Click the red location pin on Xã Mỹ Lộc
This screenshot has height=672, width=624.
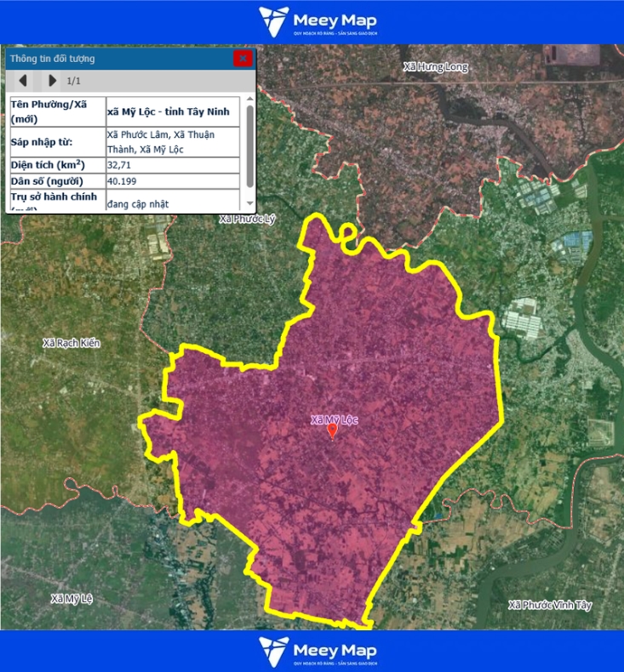click(x=332, y=431)
